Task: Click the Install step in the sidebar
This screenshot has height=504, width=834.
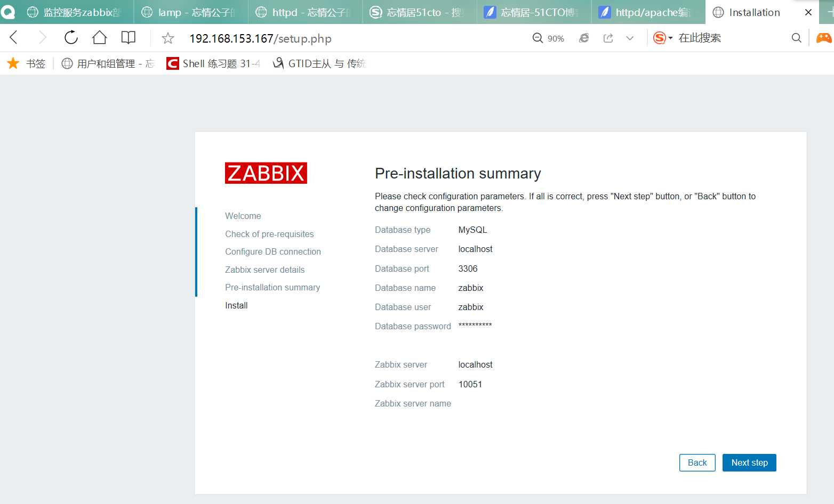Action: (x=236, y=305)
